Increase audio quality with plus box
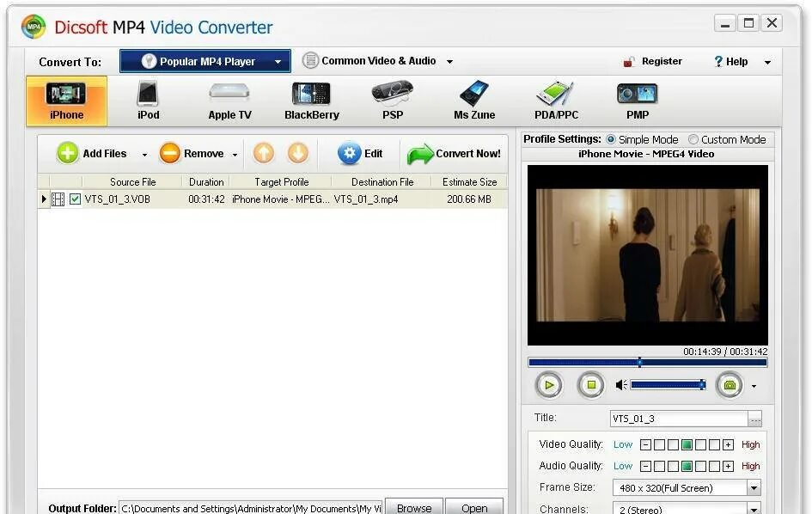Viewport: 812px width, 514px height. 728,467
